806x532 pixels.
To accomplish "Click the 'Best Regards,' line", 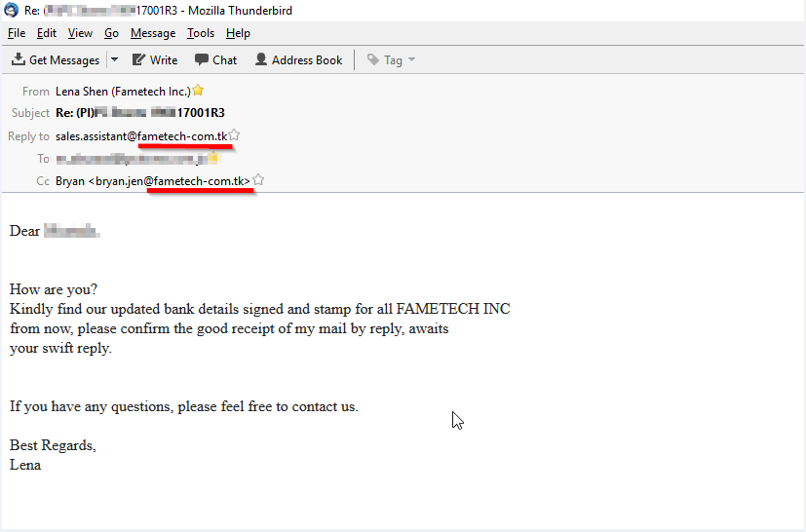I will pyautogui.click(x=53, y=445).
